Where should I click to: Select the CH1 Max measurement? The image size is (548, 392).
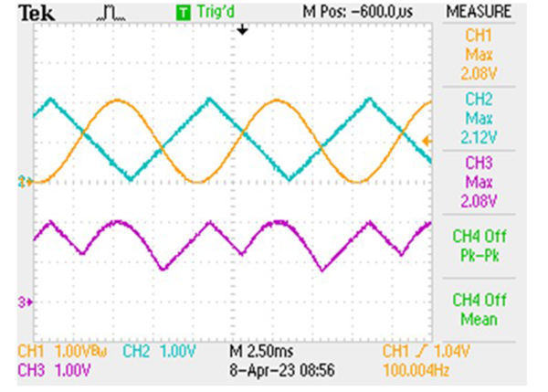[x=479, y=55]
